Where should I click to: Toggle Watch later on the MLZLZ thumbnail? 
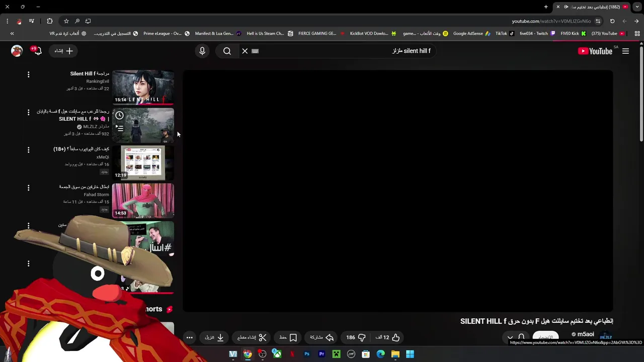tap(119, 116)
